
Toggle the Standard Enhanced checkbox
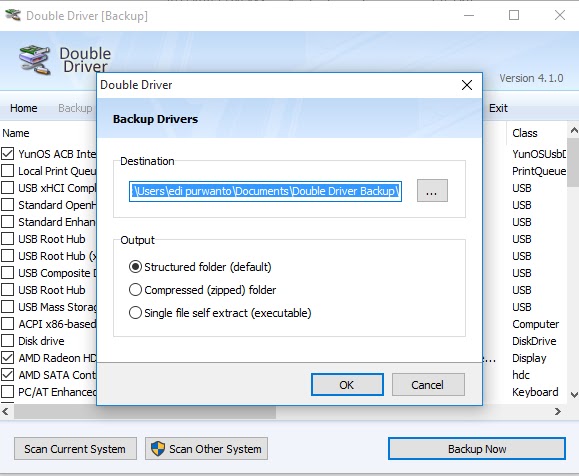click(x=7, y=222)
